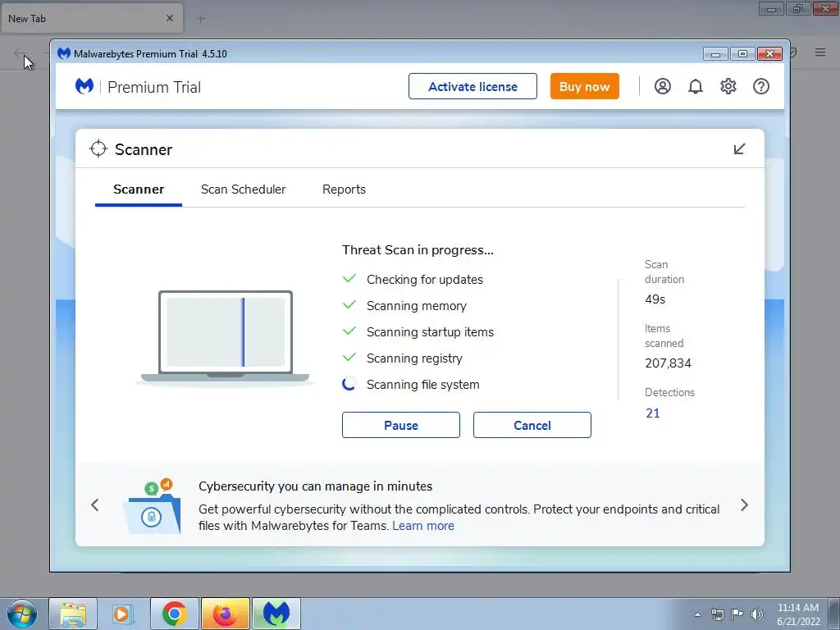Open the help question mark icon

[760, 86]
